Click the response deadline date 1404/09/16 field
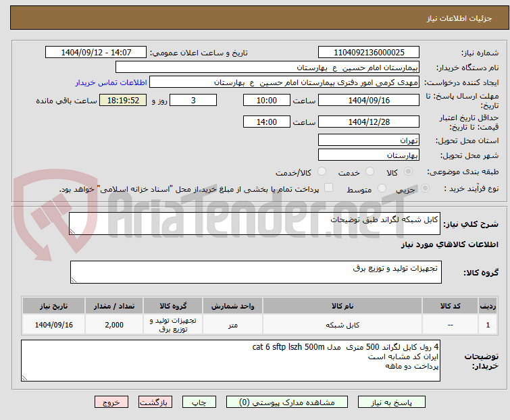The height and width of the screenshot is (420, 510). coord(369,100)
